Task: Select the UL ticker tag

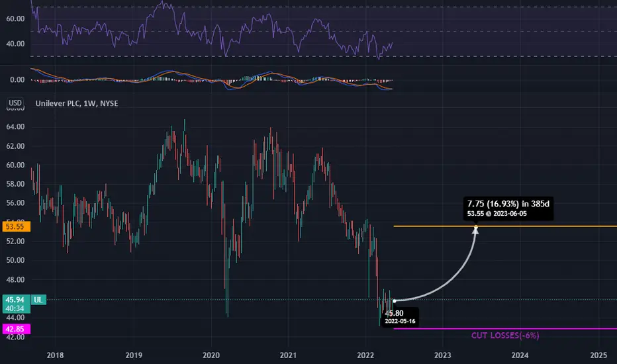Action: 38,300
